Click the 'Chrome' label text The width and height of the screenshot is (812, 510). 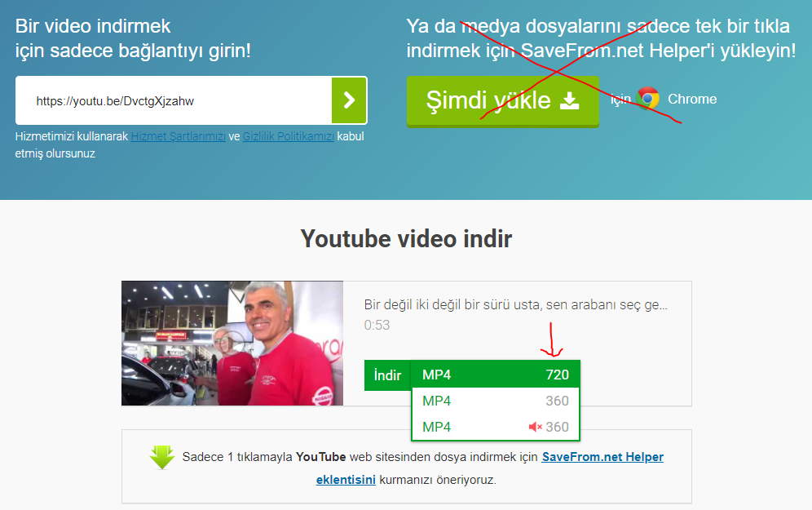pyautogui.click(x=692, y=99)
